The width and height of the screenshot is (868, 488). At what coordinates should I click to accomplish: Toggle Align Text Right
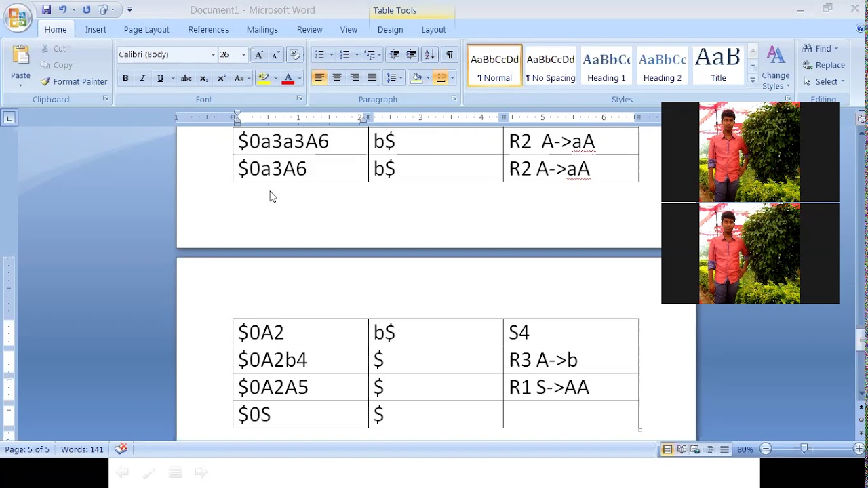pyautogui.click(x=354, y=78)
